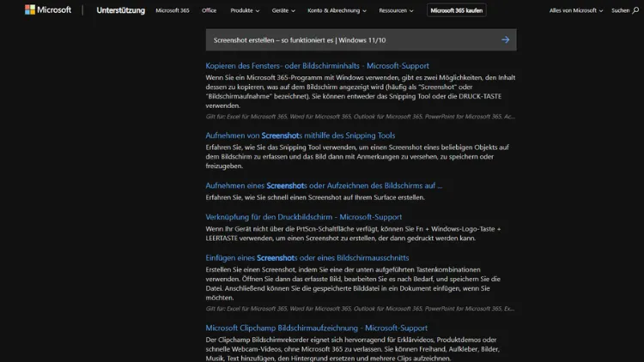Expand Konto & Abrechnung dropdown
Screen dimensions: 644x362
337,10
